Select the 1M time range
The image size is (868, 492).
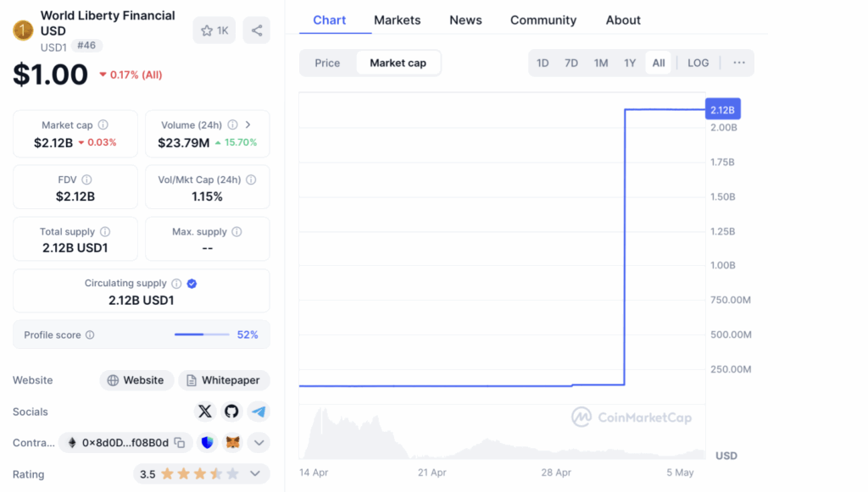pos(601,63)
